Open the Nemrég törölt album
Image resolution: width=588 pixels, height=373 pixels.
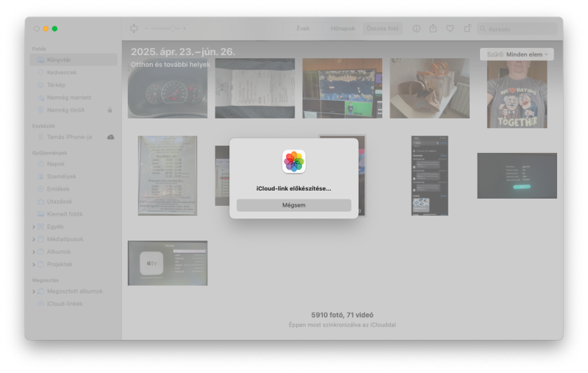65,110
